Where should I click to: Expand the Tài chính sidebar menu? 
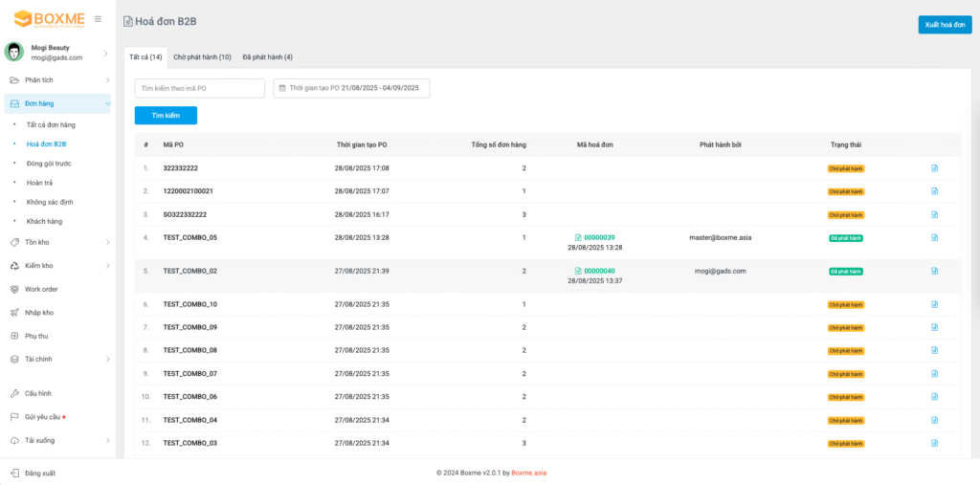tap(107, 360)
